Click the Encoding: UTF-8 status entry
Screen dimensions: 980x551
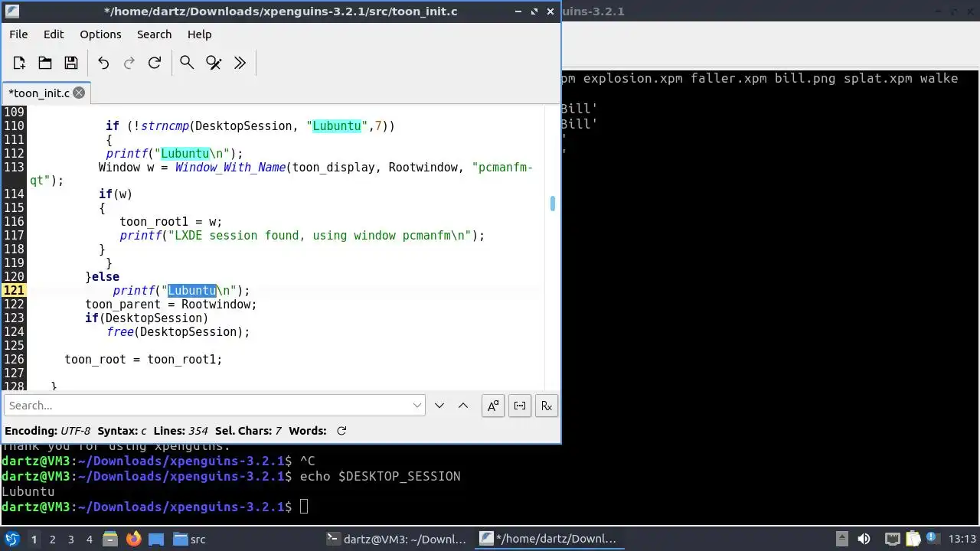tap(47, 431)
